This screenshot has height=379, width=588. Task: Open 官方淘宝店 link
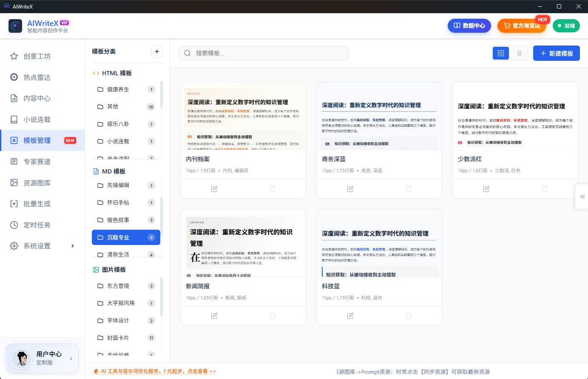(x=522, y=26)
